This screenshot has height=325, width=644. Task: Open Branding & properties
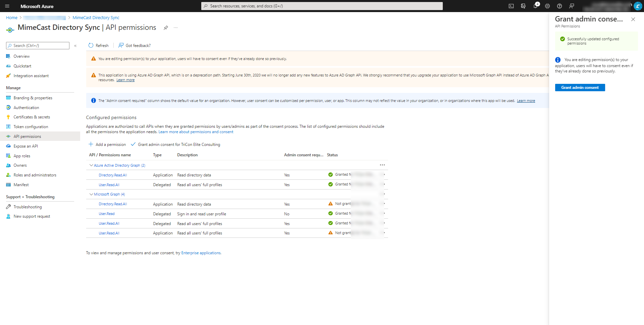pyautogui.click(x=33, y=98)
